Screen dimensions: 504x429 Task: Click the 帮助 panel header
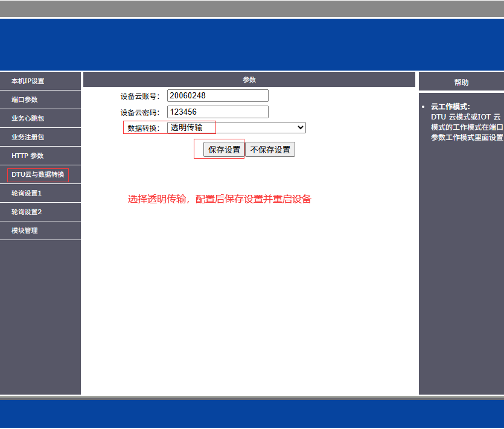(461, 82)
